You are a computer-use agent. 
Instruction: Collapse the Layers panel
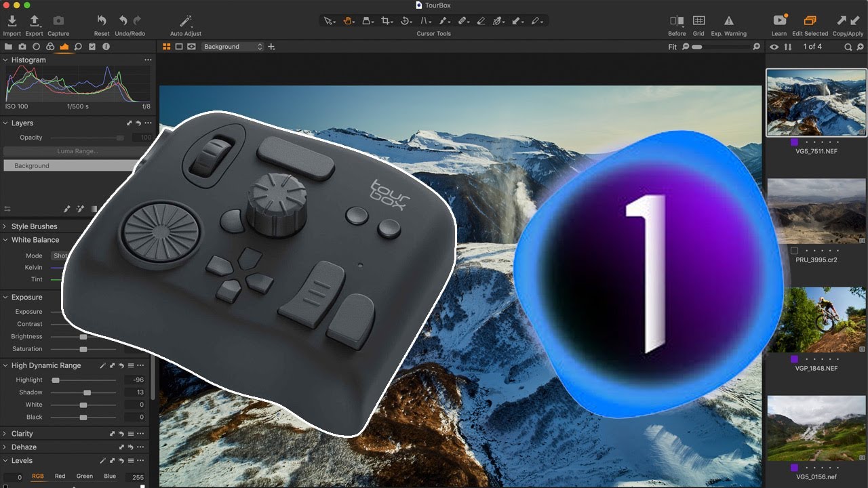pyautogui.click(x=5, y=123)
